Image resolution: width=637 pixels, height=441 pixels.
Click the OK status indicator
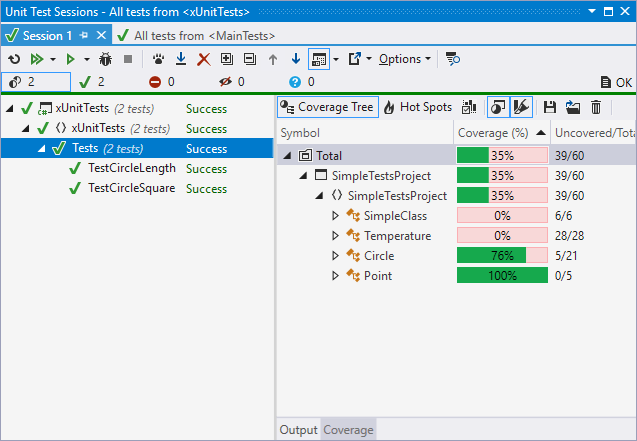click(x=616, y=82)
